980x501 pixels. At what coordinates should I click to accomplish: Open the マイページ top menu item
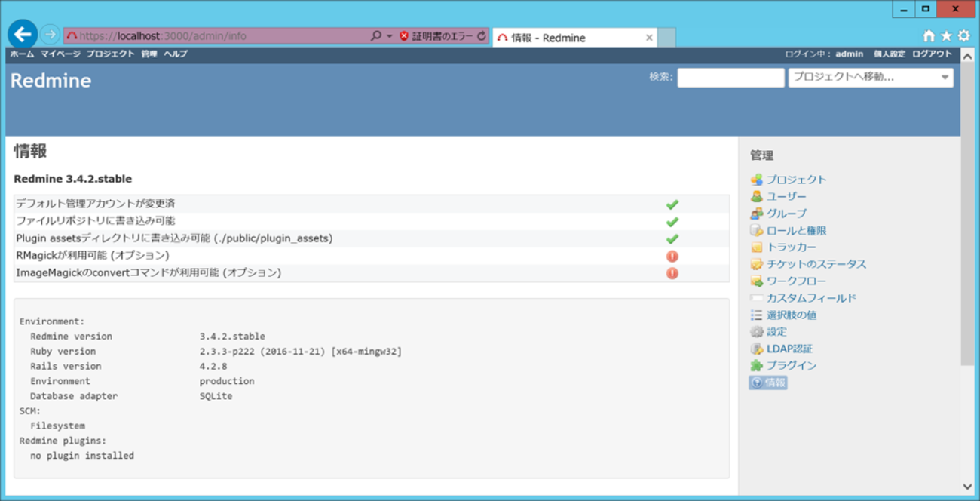60,54
